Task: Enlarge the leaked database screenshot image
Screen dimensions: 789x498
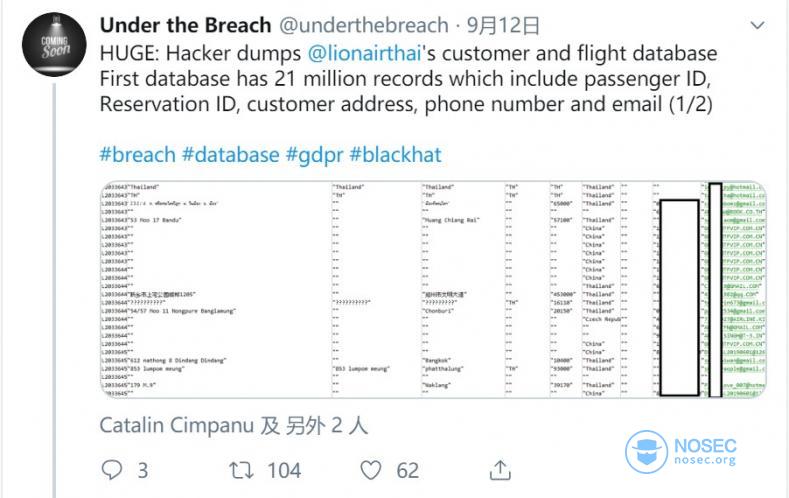Action: [x=433, y=289]
